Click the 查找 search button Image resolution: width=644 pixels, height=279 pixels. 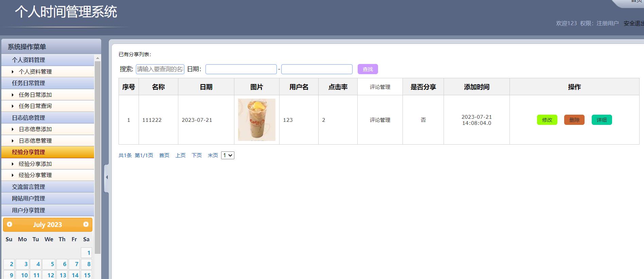tap(368, 69)
